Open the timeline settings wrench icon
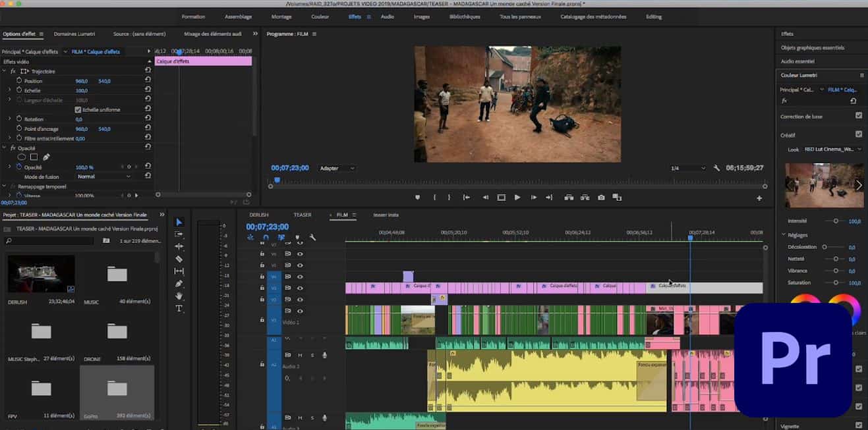868x430 pixels. coord(313,237)
